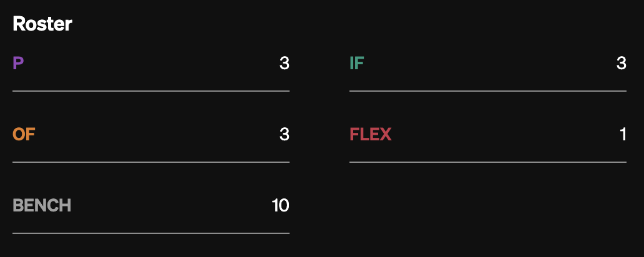Screen dimensions: 644x257
Task: Click the divider line under the BENCH row
Action: [x=151, y=233]
